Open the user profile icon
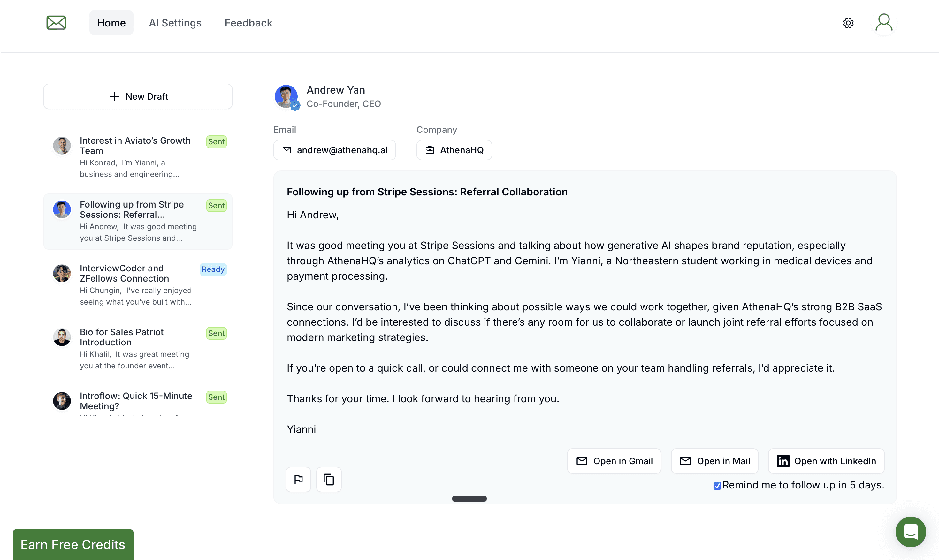This screenshot has width=939, height=560. (884, 23)
